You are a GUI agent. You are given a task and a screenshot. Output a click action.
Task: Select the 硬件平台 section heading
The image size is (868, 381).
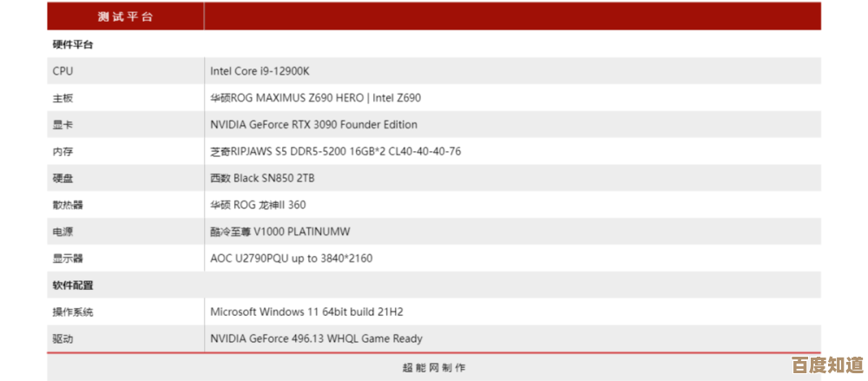click(73, 44)
